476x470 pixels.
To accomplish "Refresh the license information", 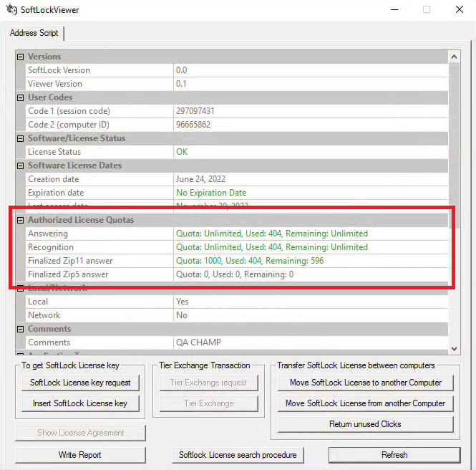I will (394, 455).
